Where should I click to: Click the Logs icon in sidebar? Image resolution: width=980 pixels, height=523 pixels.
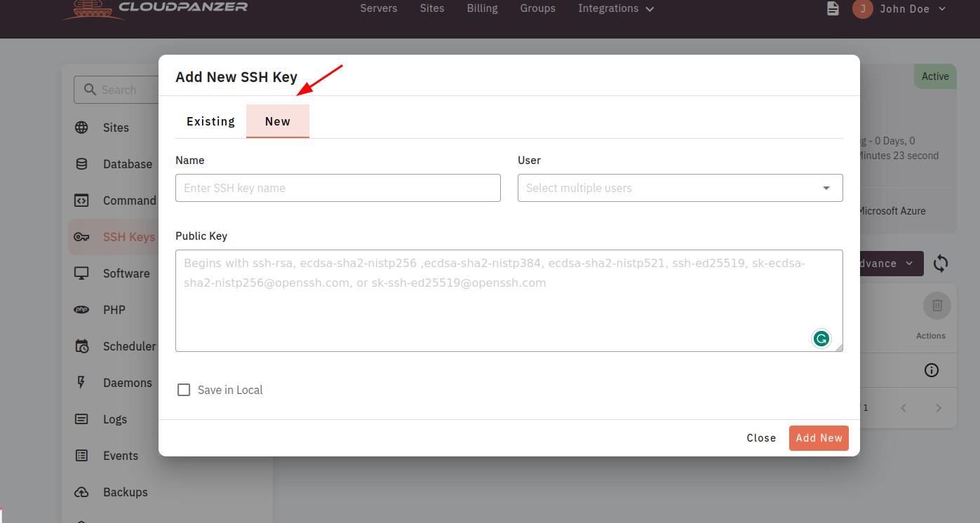[81, 419]
